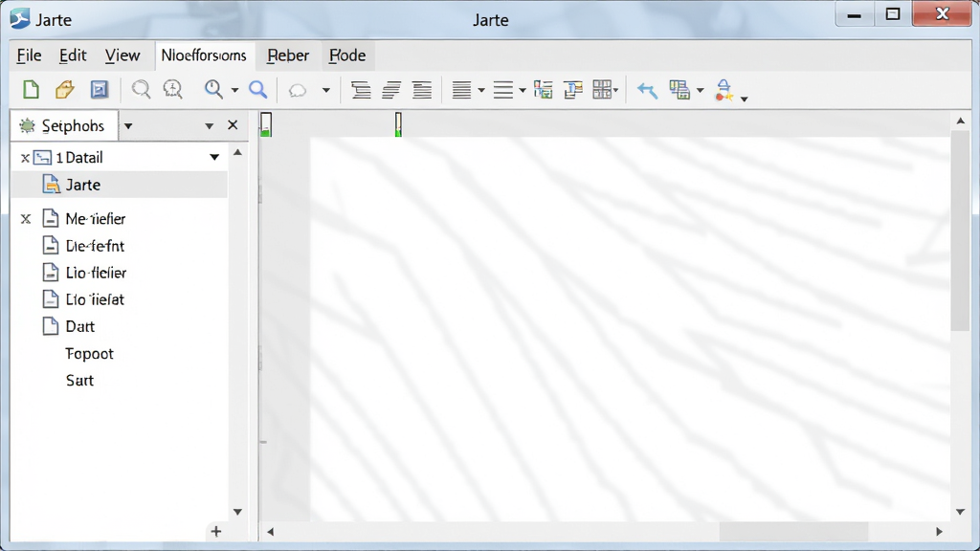This screenshot has height=551, width=980.
Task: Open the paste pages dropdown arrow
Action: tap(700, 91)
